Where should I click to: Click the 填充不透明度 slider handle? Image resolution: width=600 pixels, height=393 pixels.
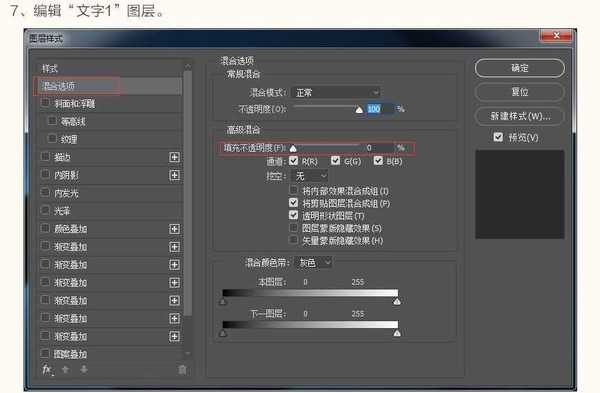click(293, 148)
